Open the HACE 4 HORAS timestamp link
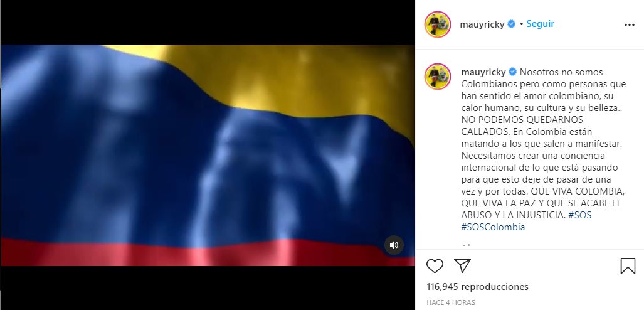 451,302
